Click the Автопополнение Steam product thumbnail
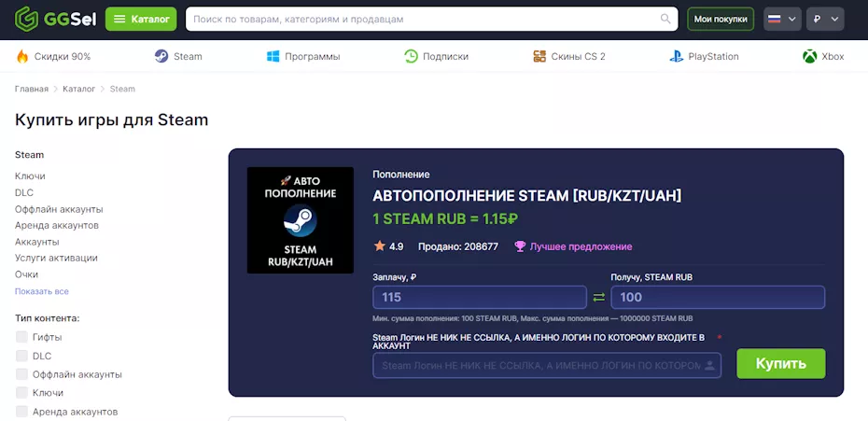The height and width of the screenshot is (421, 868). pos(300,220)
